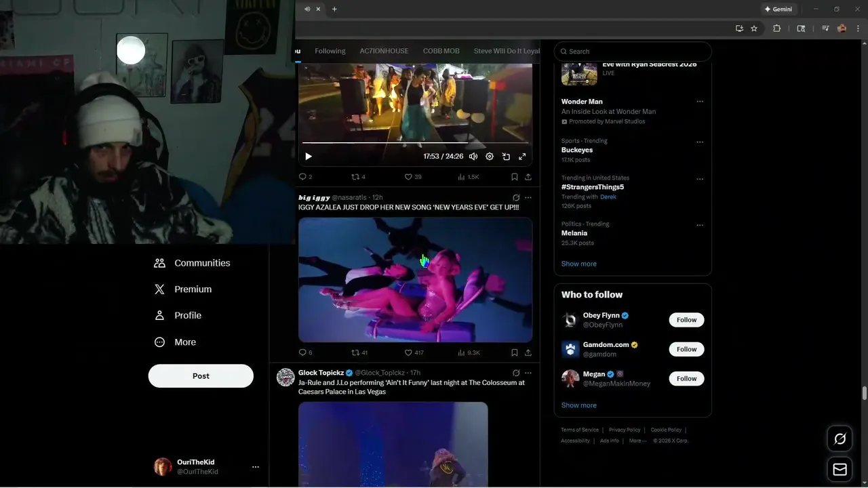Like the Iggy Azalea post with 417 likes
Image resolution: width=868 pixels, height=488 pixels.
coord(414,352)
